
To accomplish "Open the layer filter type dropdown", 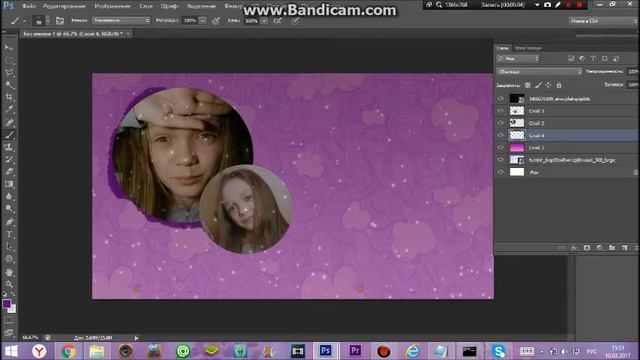I will [x=518, y=59].
